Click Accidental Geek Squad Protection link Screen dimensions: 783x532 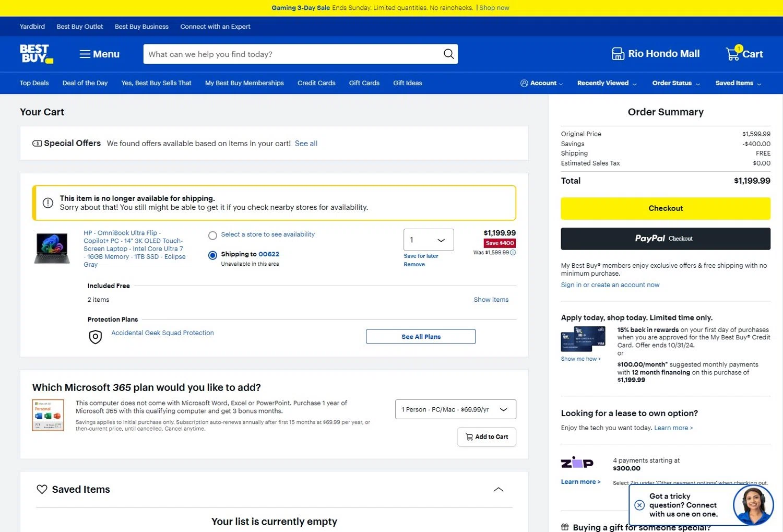click(162, 333)
